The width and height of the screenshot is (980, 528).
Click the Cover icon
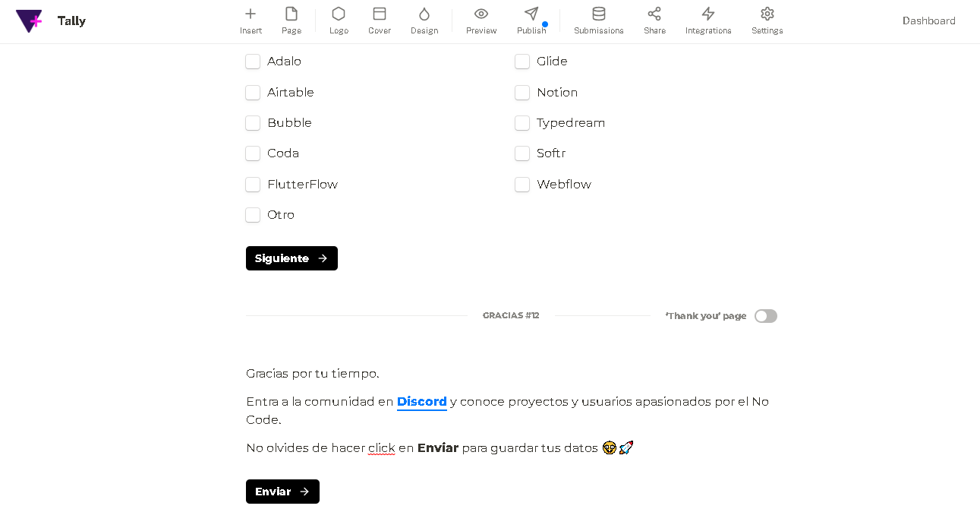(x=380, y=21)
